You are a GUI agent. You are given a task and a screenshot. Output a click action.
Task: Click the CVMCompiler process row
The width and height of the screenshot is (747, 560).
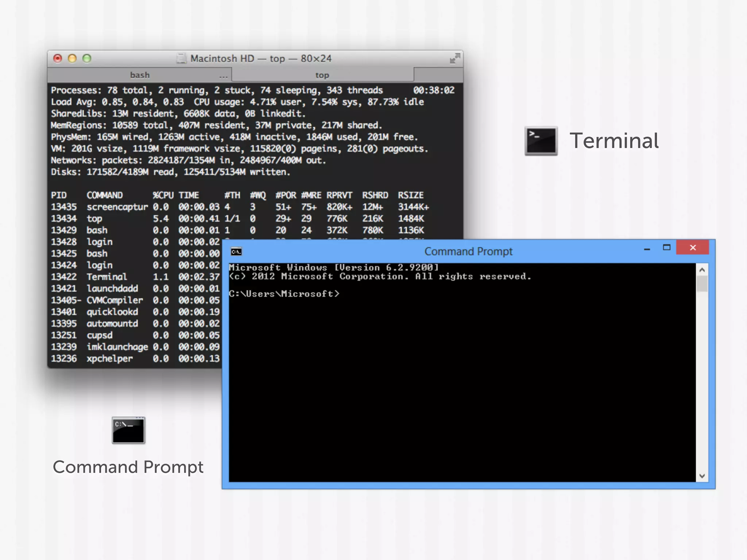[x=135, y=300]
